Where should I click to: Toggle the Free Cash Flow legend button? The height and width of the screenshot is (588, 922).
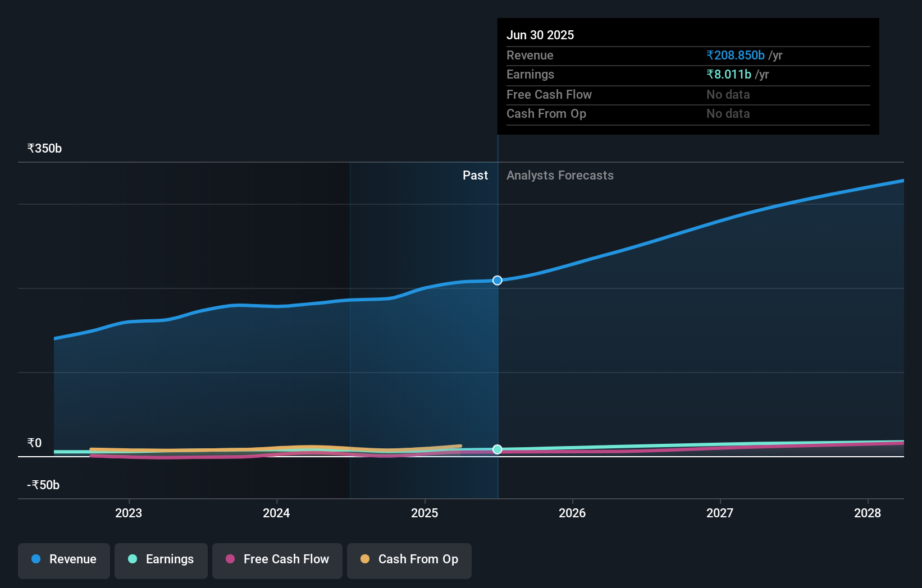[277, 561]
